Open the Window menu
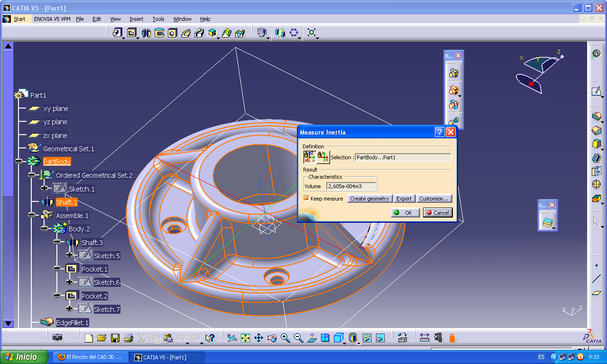This screenshot has height=364, width=607. coord(182,19)
